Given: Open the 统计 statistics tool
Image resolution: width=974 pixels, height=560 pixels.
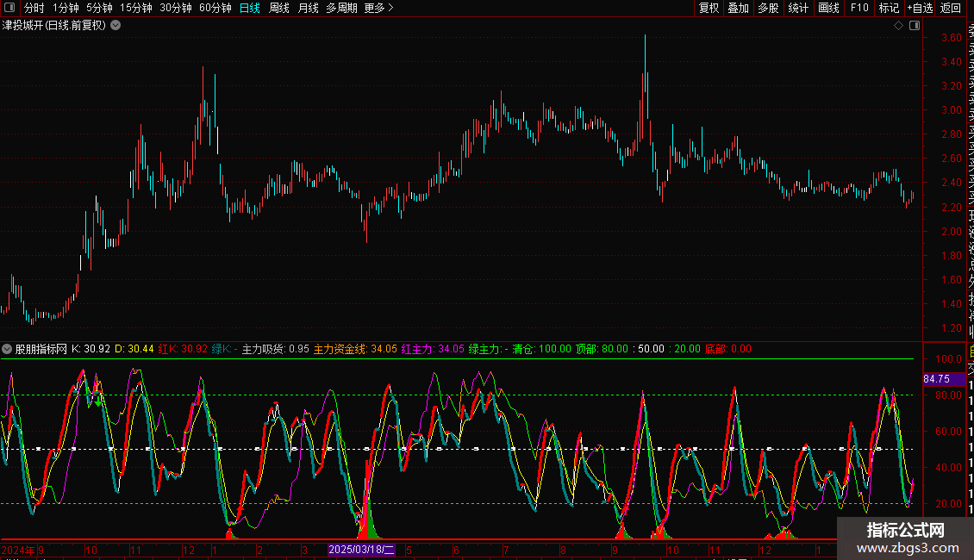Looking at the screenshot, I should tap(798, 8).
